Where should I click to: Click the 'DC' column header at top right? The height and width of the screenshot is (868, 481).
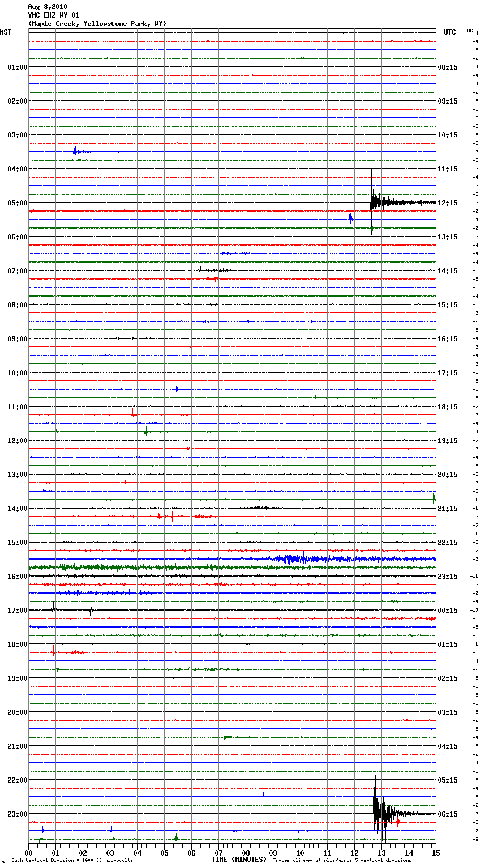point(470,31)
